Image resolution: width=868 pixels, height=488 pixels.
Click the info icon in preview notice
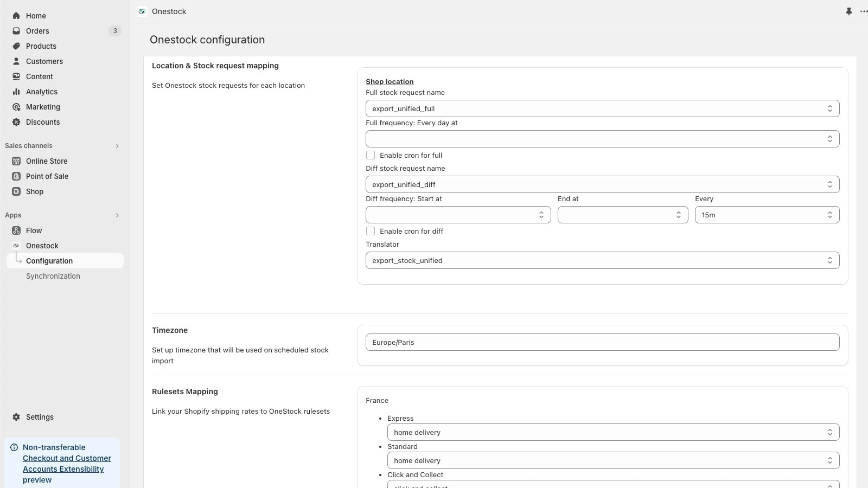(14, 447)
